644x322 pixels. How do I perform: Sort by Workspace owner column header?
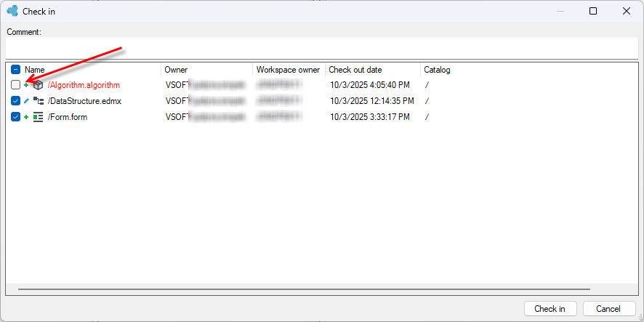click(x=289, y=70)
